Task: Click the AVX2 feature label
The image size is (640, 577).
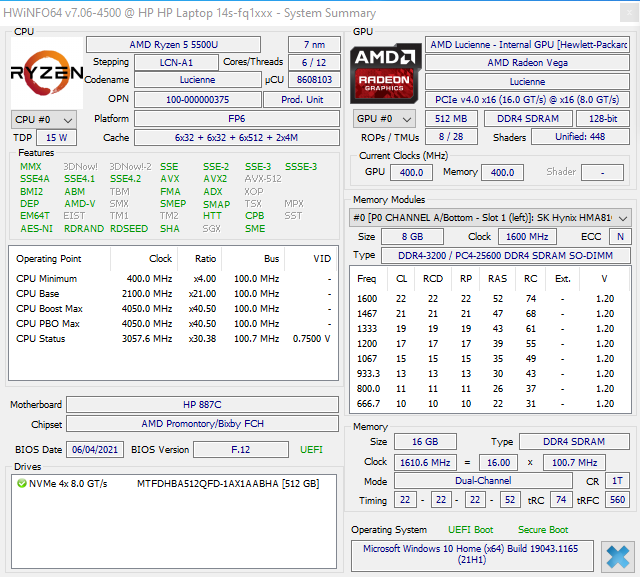Action: click(215, 179)
